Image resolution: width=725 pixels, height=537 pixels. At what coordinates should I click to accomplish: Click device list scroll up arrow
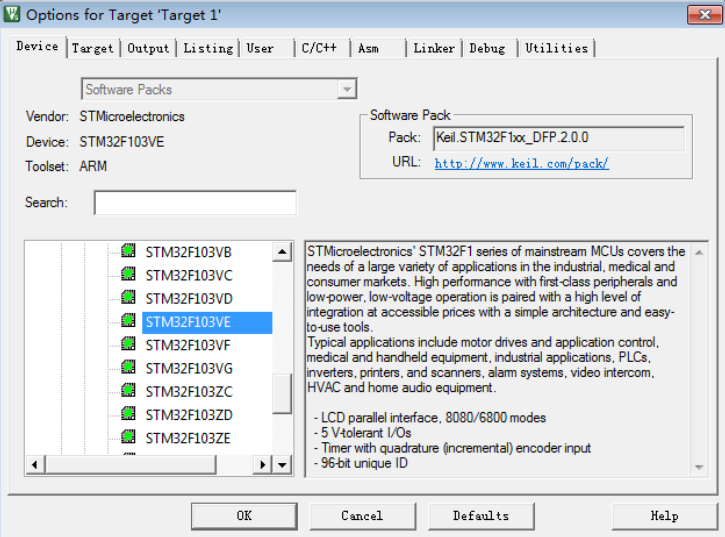(282, 252)
